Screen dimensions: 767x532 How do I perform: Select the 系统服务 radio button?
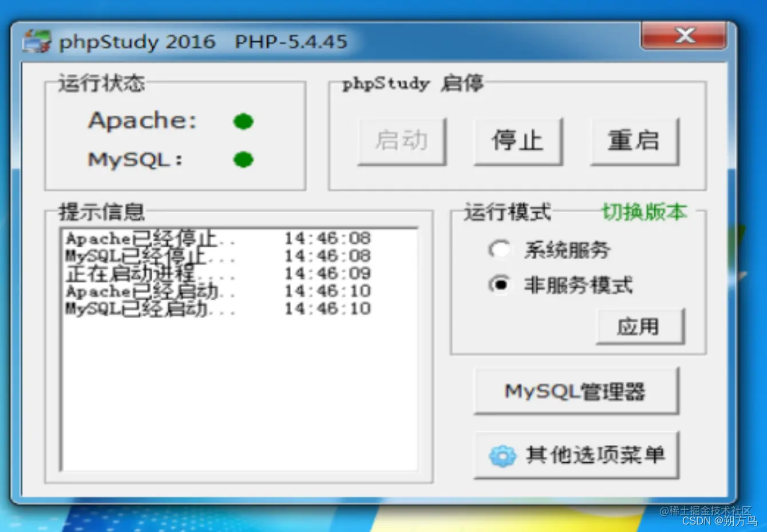pos(499,249)
